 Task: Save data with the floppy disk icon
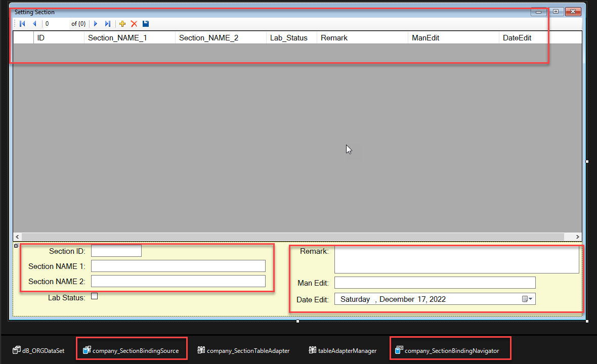145,24
